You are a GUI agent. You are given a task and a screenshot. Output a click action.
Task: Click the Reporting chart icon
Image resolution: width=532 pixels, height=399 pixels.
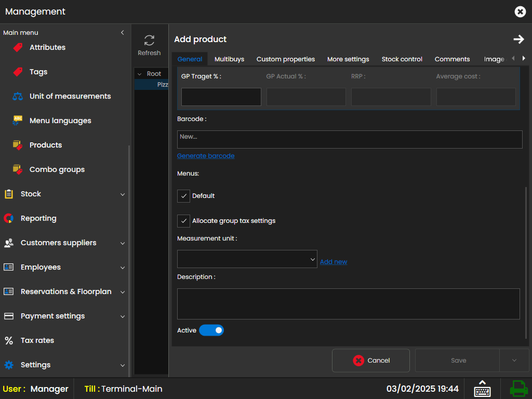click(9, 218)
